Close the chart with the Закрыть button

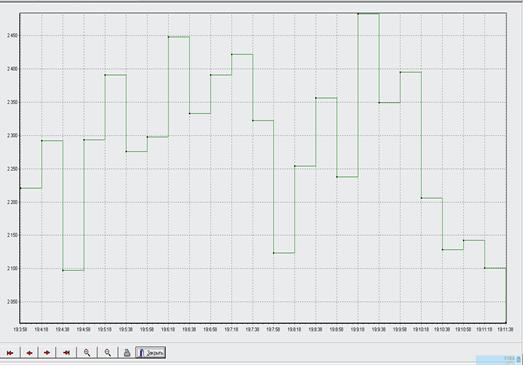pyautogui.click(x=150, y=353)
